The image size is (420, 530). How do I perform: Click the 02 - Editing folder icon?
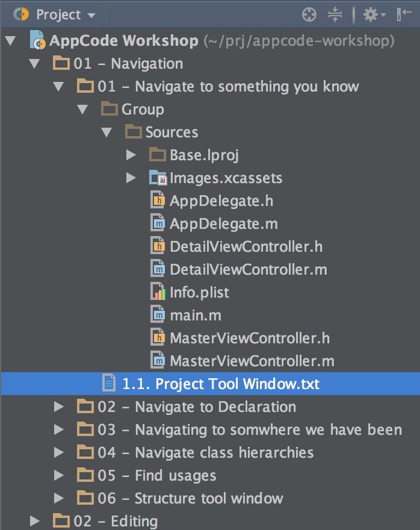tap(61, 520)
